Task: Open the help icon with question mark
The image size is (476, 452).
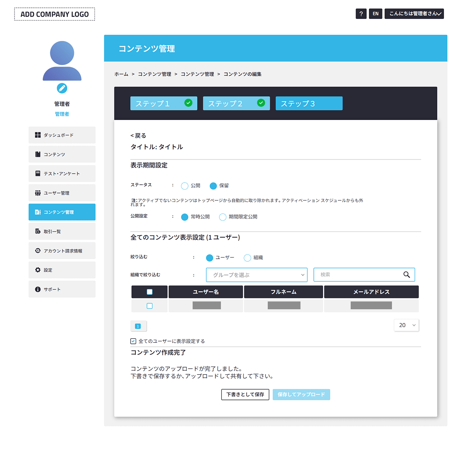Action: point(361,13)
